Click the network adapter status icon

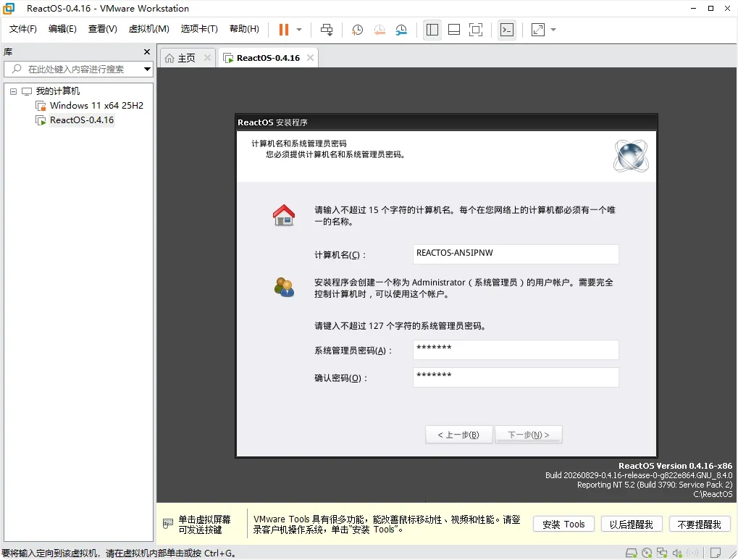pyautogui.click(x=662, y=553)
